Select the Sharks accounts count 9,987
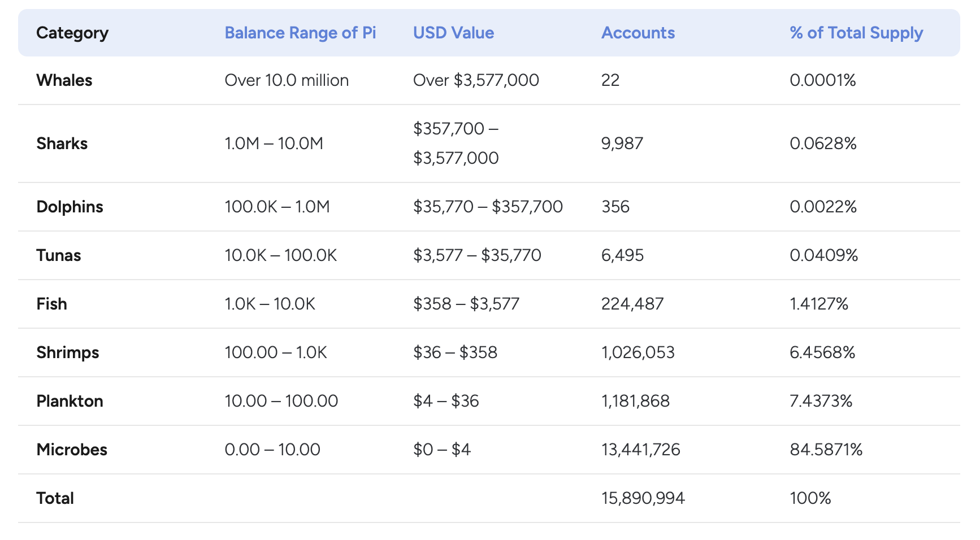The image size is (980, 540). pos(622,143)
